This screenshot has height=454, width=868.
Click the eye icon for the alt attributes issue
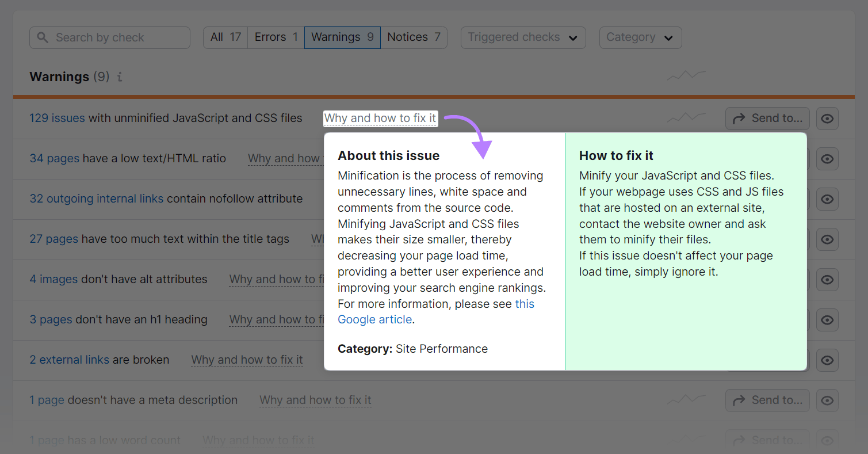[x=827, y=280]
